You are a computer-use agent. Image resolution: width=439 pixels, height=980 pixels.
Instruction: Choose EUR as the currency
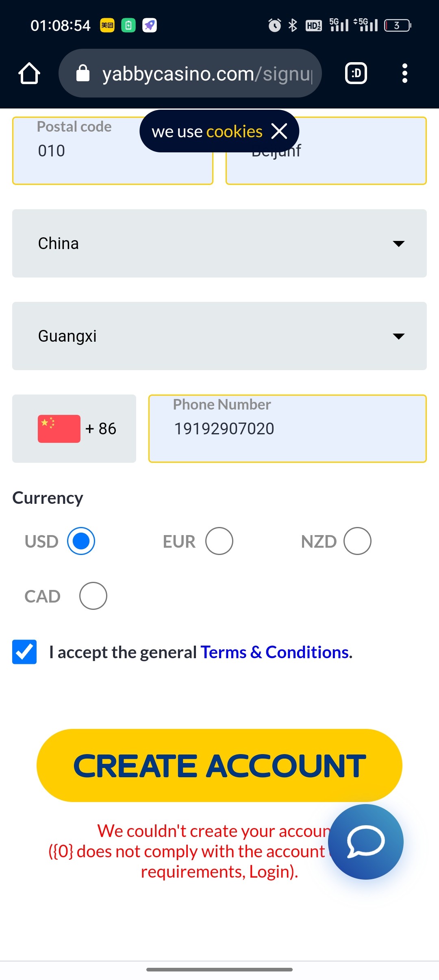tap(219, 541)
